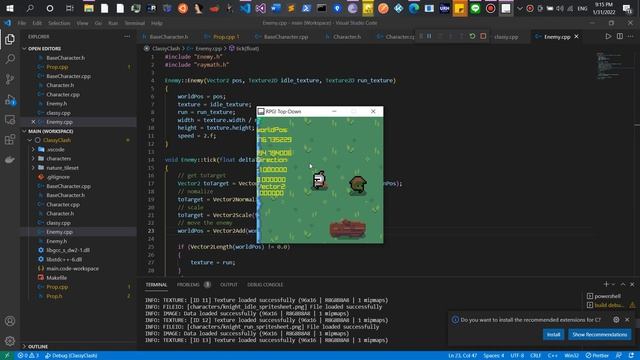Restart the debug session

point(472,36)
